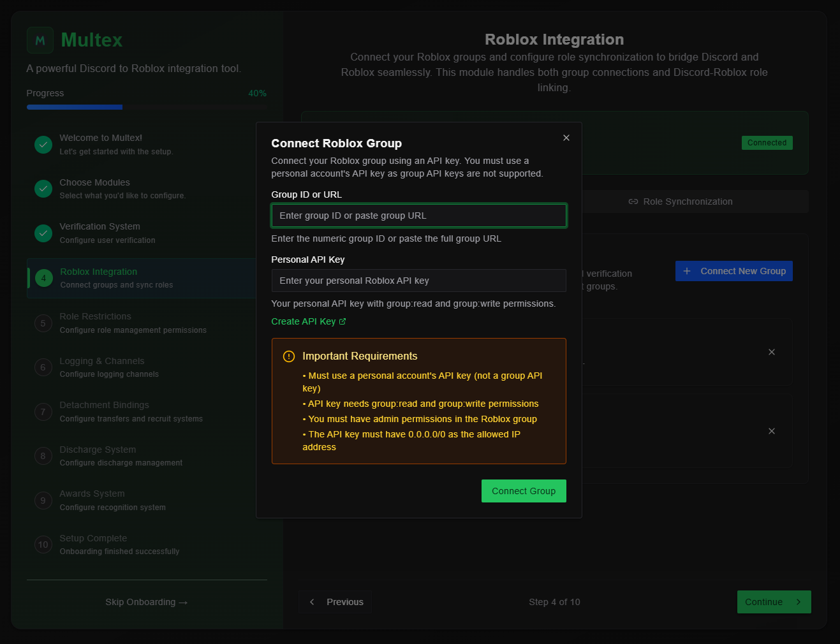
Task: Click the step 5 number badge
Action: 43,323
